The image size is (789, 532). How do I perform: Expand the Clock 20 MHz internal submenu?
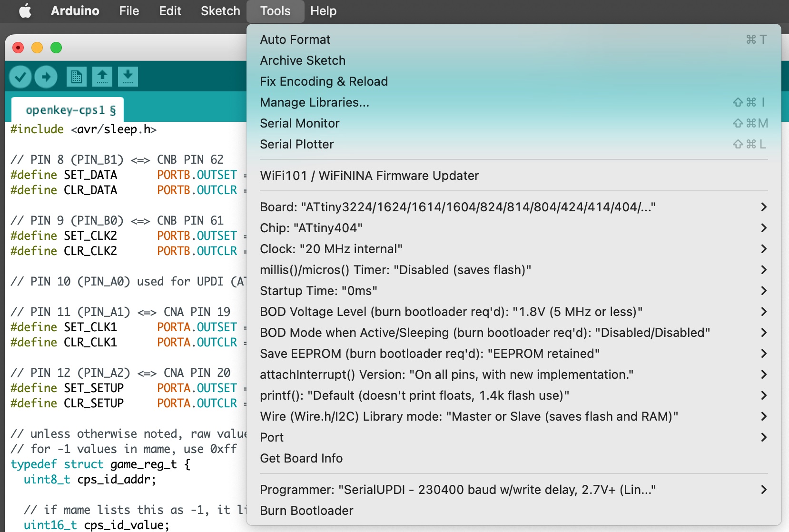[514, 249]
